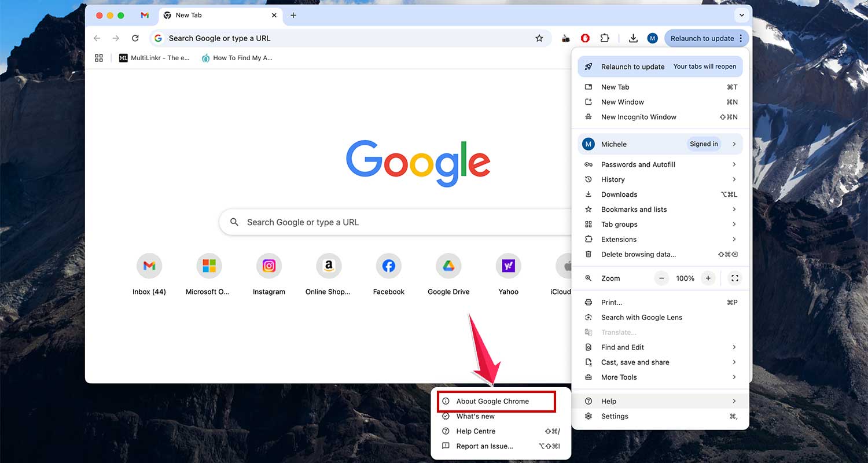868x463 pixels.
Task: Click the plus button to increase zoom level
Action: [708, 278]
